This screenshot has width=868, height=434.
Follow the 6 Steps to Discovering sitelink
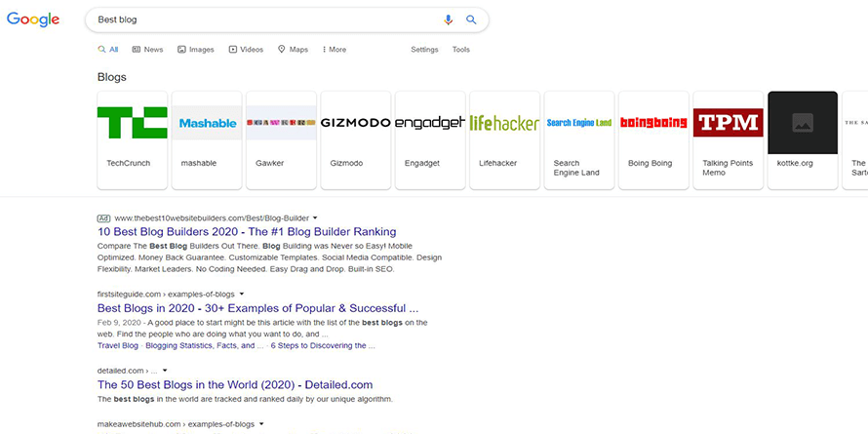(323, 345)
